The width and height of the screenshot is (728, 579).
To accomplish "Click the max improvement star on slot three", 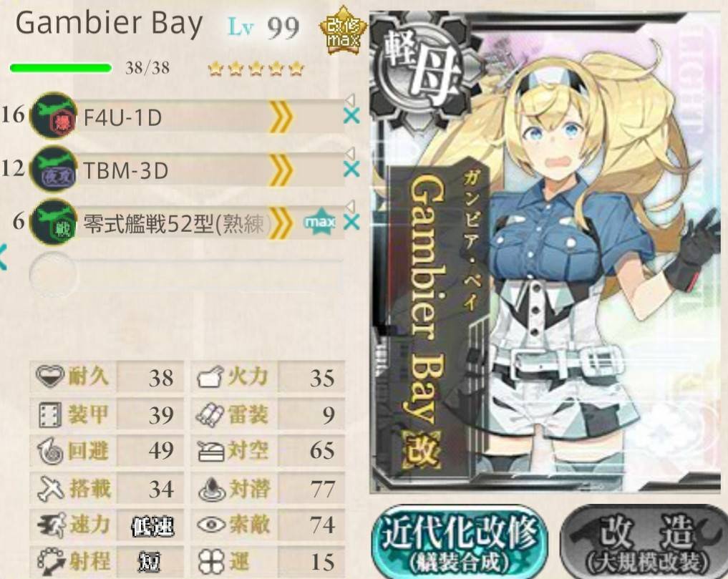I will point(320,223).
